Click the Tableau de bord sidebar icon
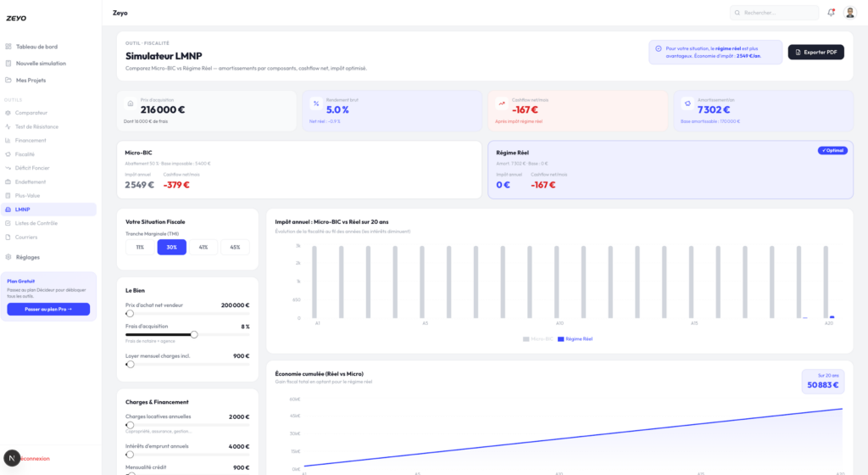The width and height of the screenshot is (868, 475). 8,47
